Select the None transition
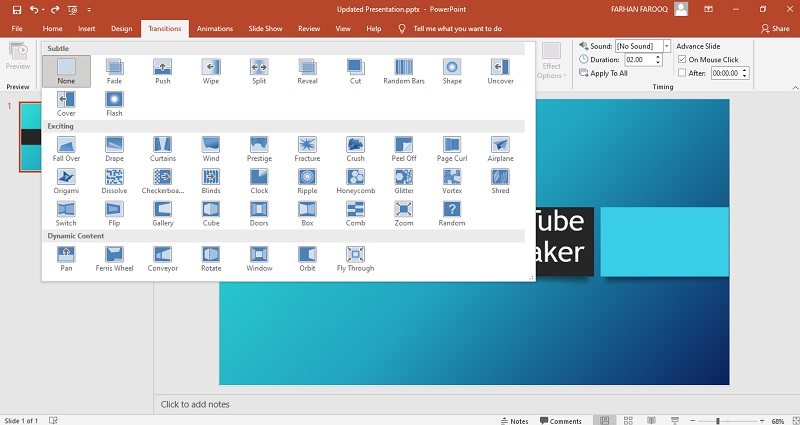The width and height of the screenshot is (800, 425). [66, 71]
